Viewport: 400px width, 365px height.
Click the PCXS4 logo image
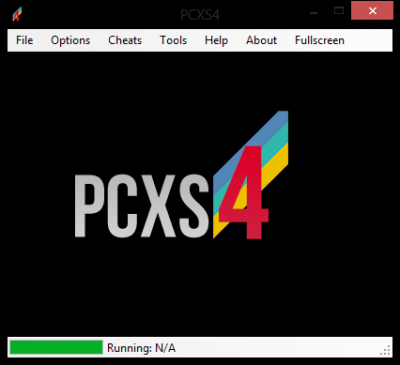pos(181,175)
